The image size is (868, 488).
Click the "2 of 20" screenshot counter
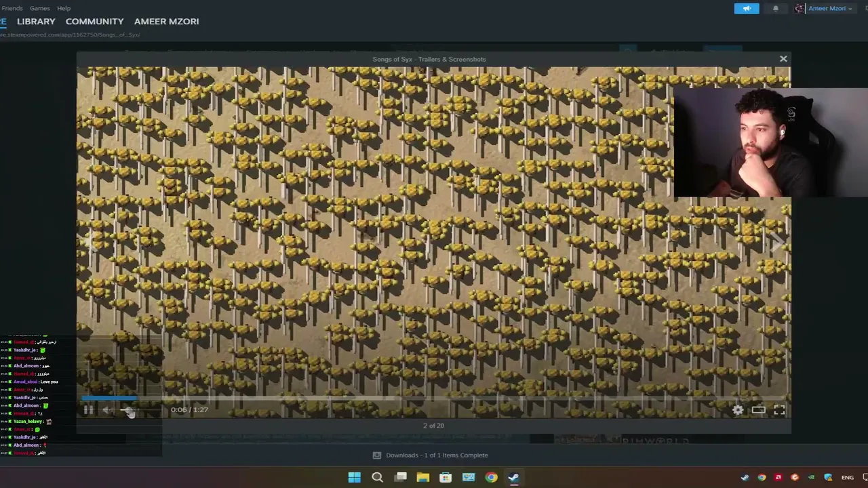pyautogui.click(x=433, y=426)
